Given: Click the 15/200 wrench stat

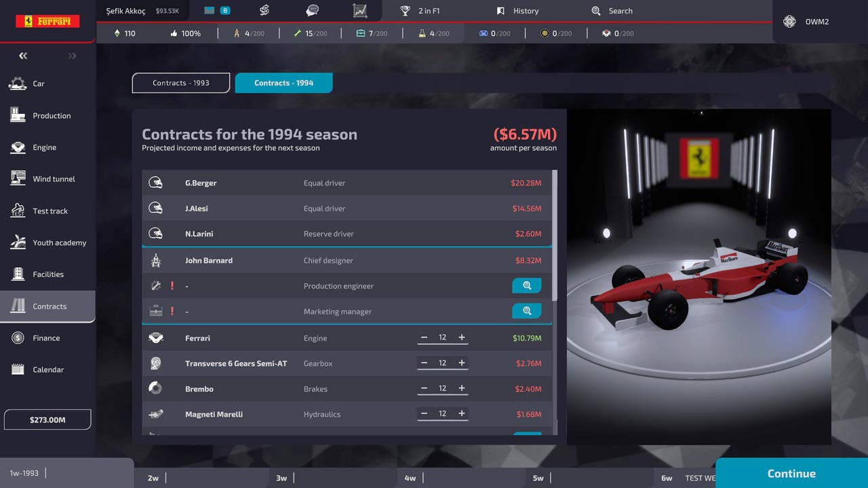Looking at the screenshot, I should [x=311, y=33].
